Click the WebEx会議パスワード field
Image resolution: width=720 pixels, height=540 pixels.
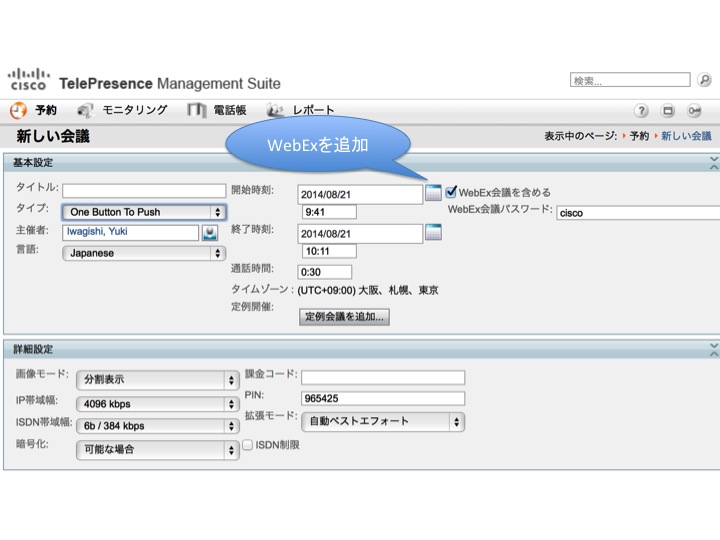coord(632,212)
